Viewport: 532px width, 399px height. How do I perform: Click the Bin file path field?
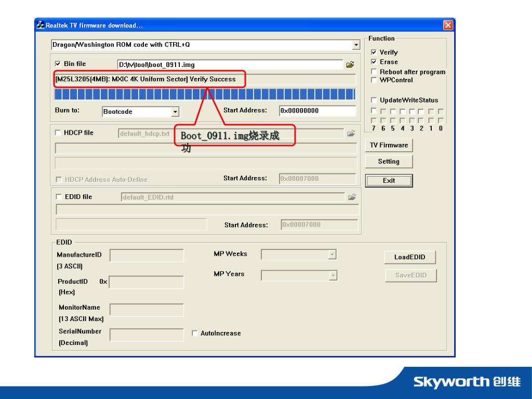(230, 64)
